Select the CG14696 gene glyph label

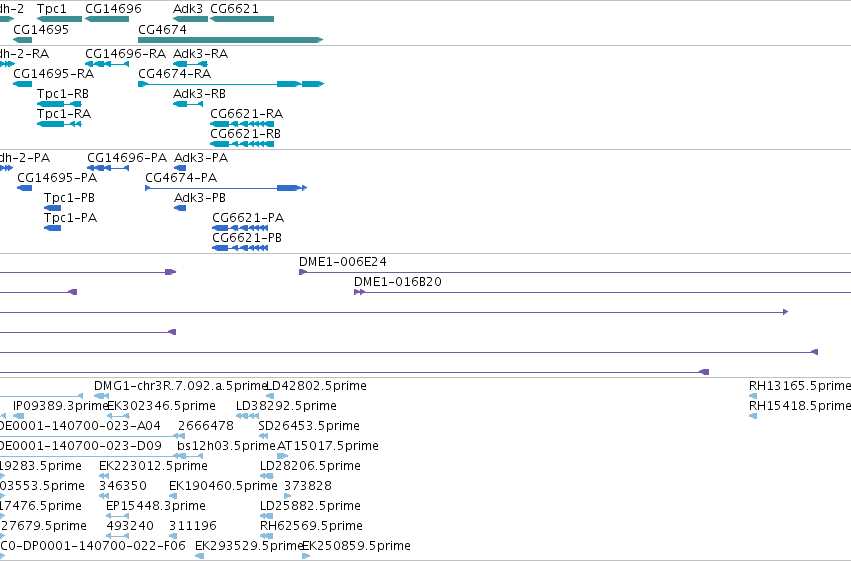113,9
